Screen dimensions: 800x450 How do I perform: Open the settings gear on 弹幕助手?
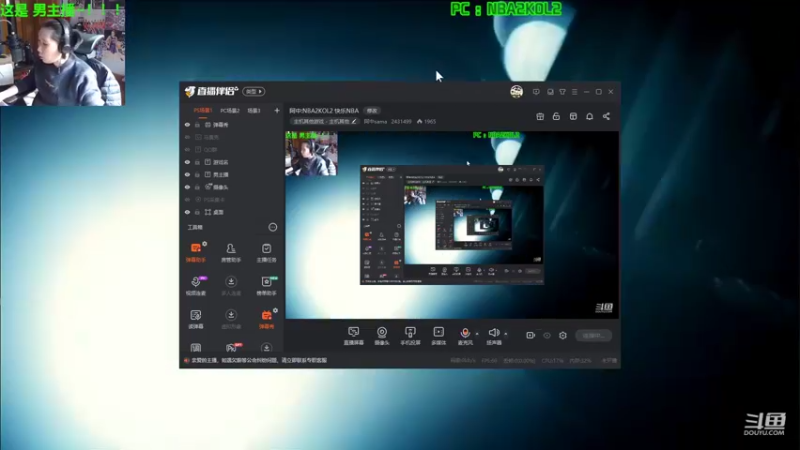205,244
